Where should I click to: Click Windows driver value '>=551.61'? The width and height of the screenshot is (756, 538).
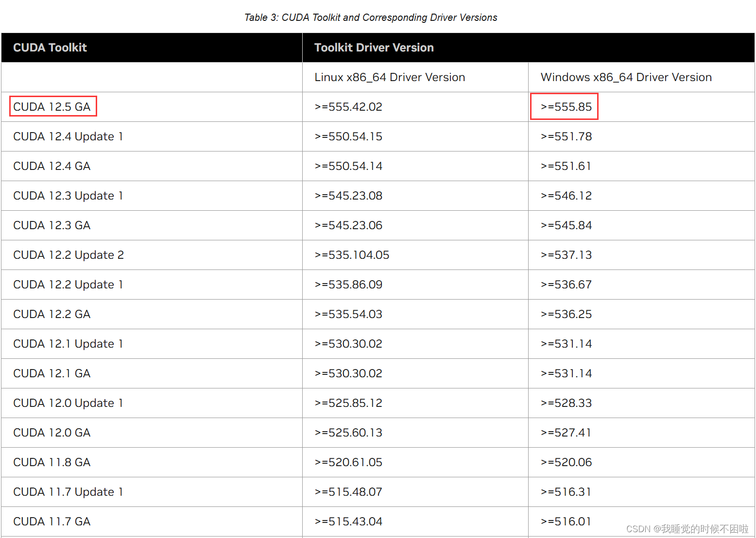click(x=566, y=166)
